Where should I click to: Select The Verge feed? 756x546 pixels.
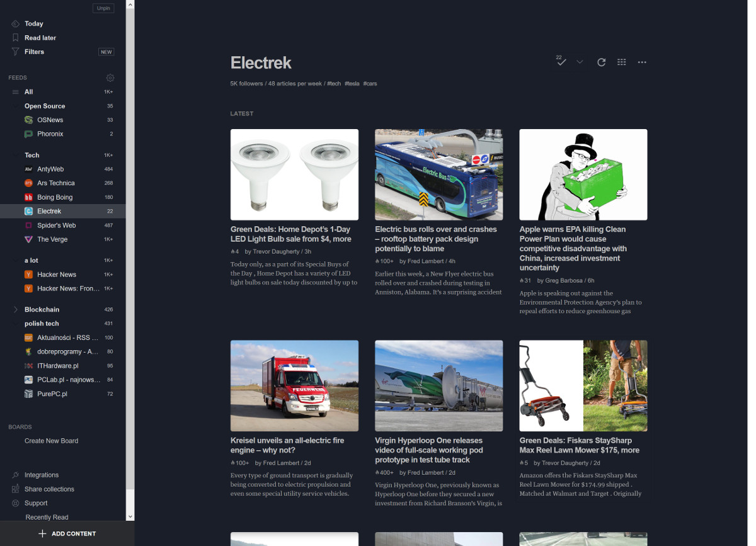tap(52, 239)
